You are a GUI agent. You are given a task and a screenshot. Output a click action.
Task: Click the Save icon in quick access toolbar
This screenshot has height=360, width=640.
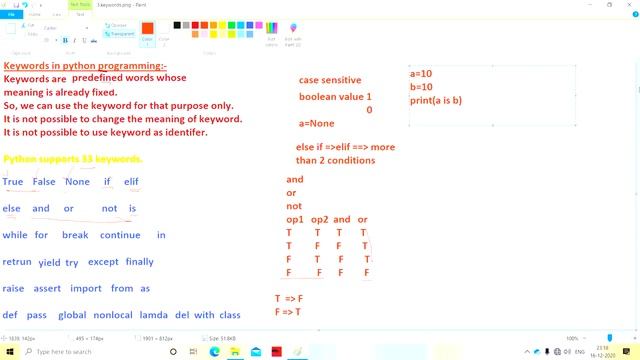point(16,5)
